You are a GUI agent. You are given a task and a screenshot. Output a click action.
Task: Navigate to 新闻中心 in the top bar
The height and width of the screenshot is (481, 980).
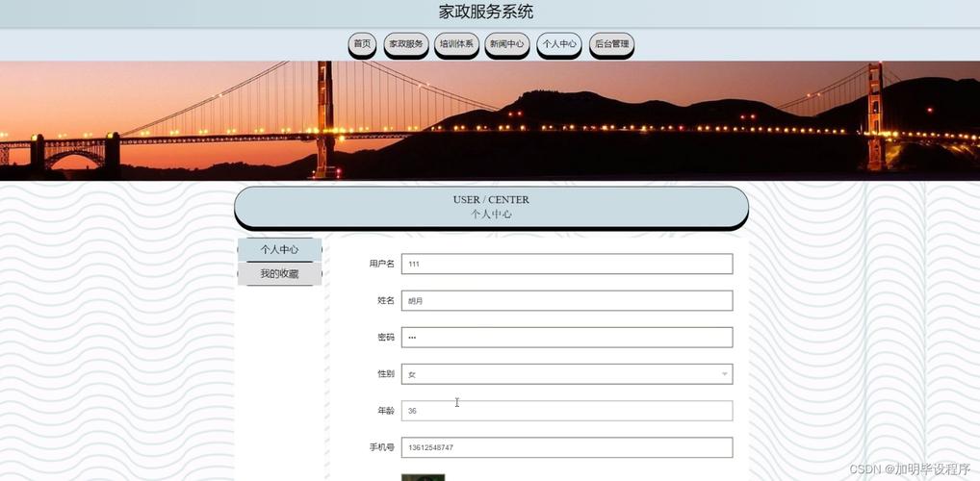[x=507, y=44]
